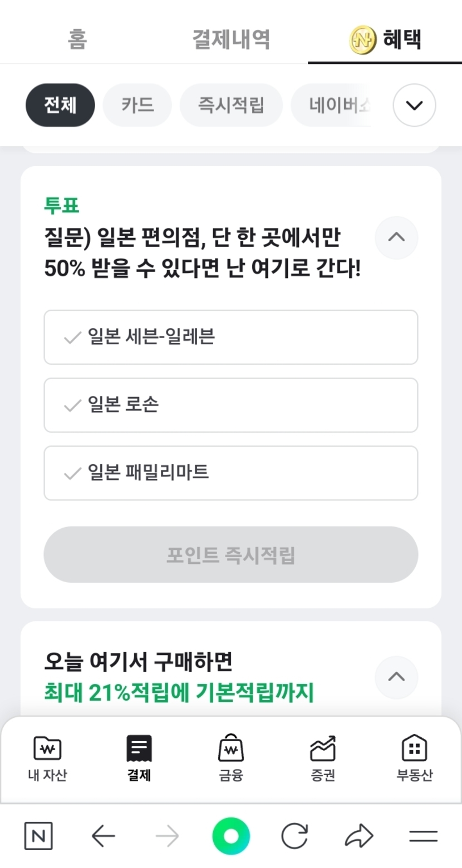The height and width of the screenshot is (868, 462).
Task: Switch to the 홈 tab
Action: click(77, 39)
